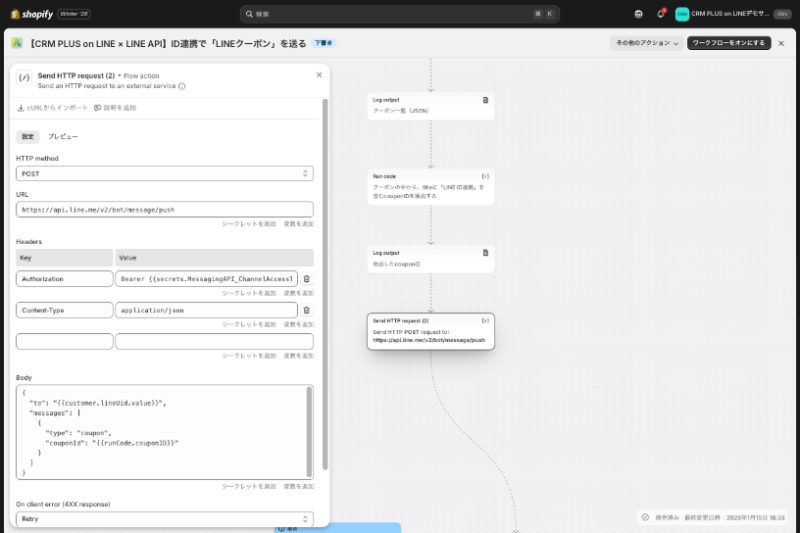
Task: Click the blue condition node at bottom edge
Action: tap(337, 528)
